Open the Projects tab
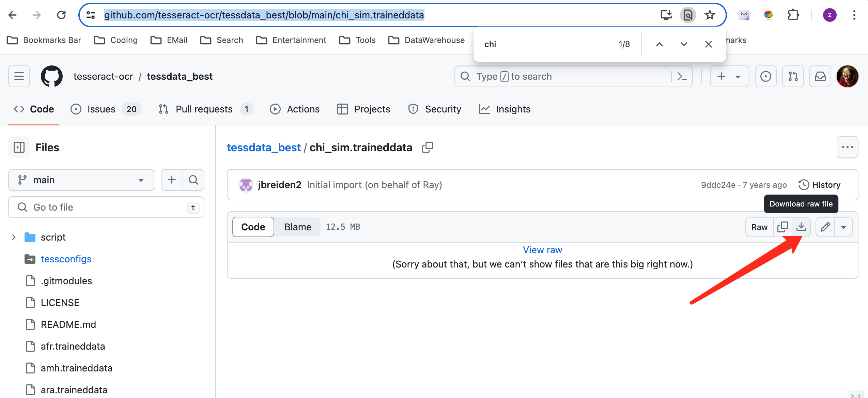This screenshot has width=868, height=398. (363, 109)
